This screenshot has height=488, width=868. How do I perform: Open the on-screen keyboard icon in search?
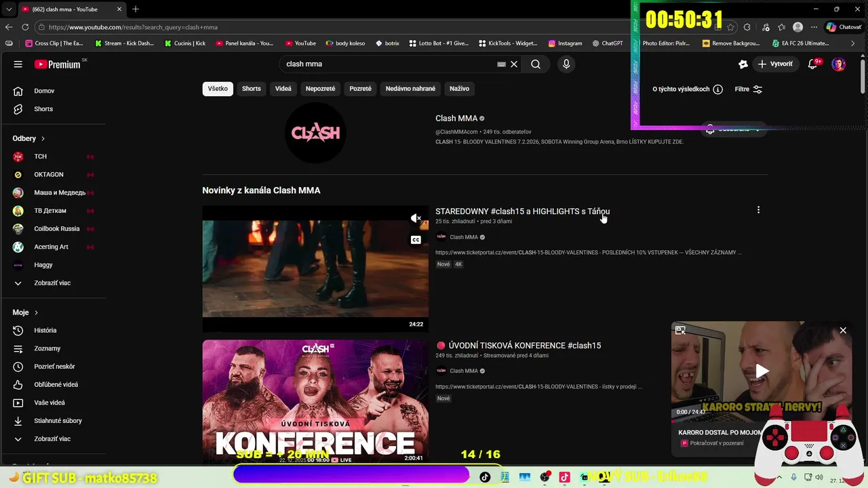[502, 64]
